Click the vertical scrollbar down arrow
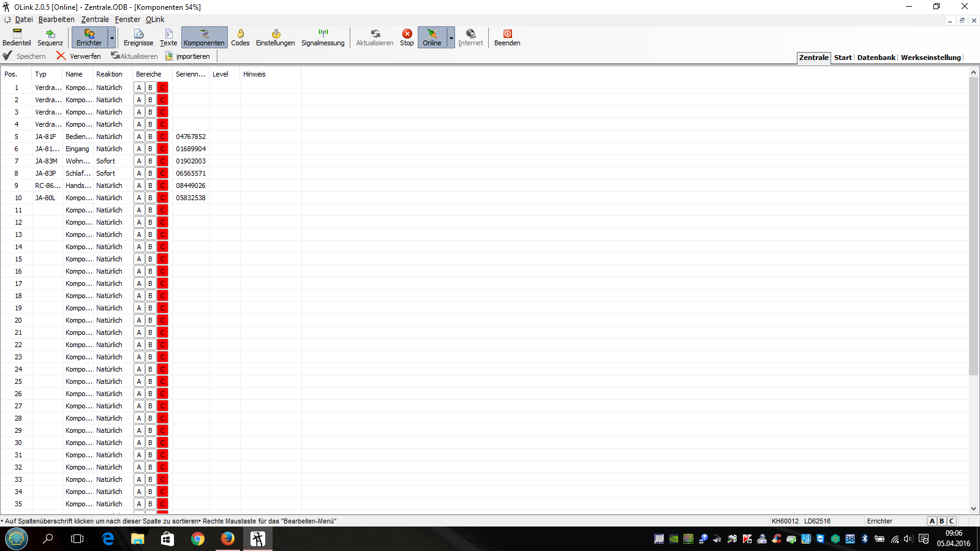The width and height of the screenshot is (980, 551). (x=973, y=509)
